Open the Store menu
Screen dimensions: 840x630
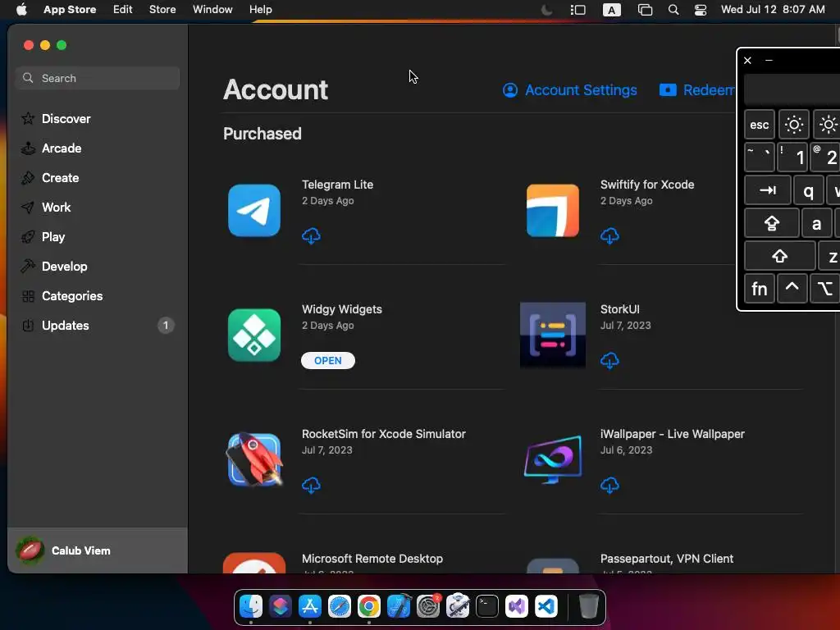162,10
